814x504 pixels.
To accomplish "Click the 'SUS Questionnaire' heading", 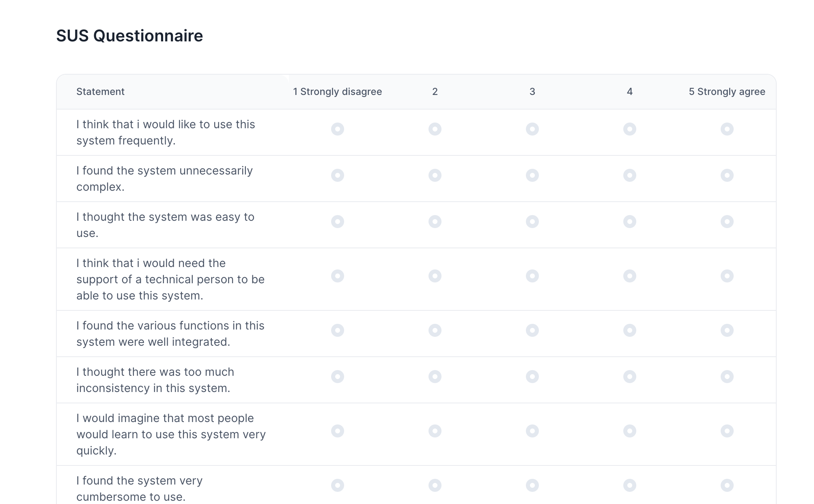I will 129,36.
